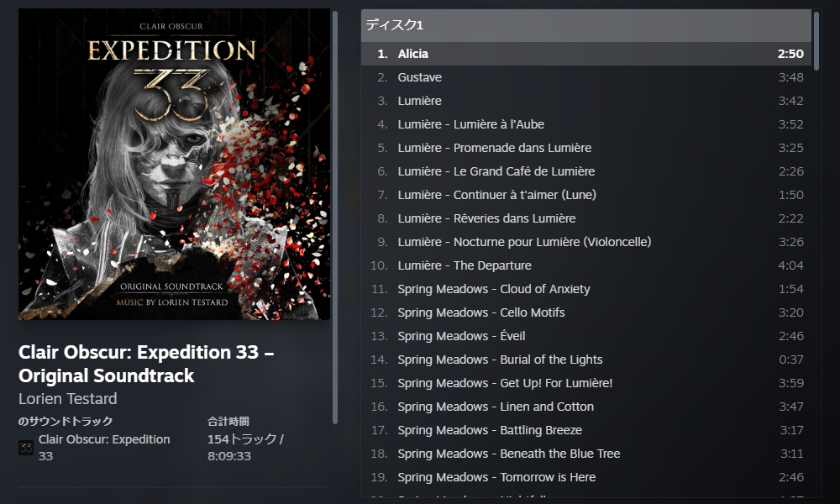
Task: Open the Clair Obscur: Expedition 33 game link
Action: coord(104,447)
